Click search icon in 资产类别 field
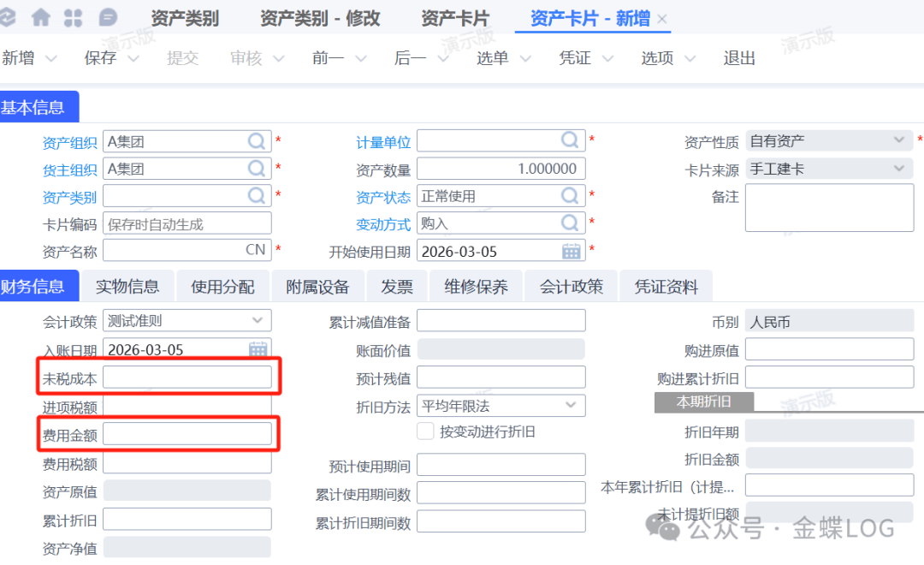The image size is (924, 565). [257, 196]
